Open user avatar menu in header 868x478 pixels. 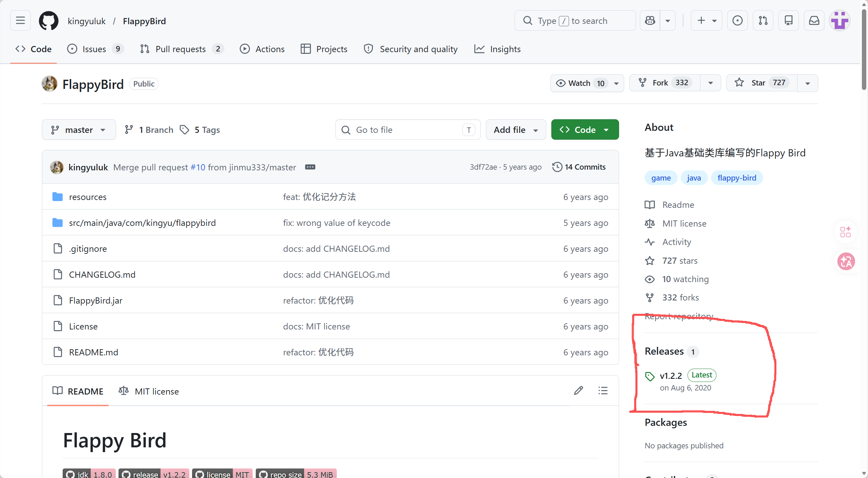(x=839, y=21)
